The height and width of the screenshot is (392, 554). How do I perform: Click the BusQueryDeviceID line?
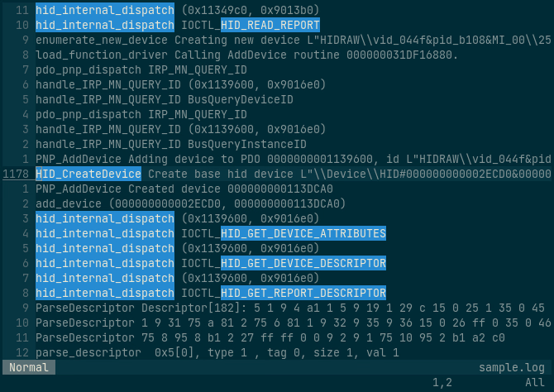click(165, 99)
